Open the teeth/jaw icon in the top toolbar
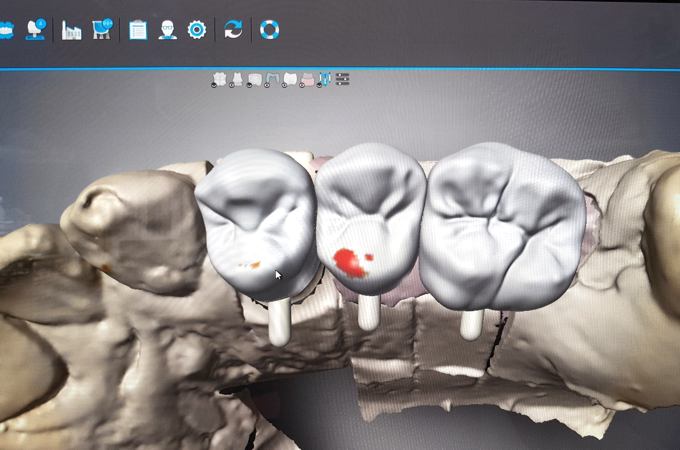680x450 pixels. coord(6,30)
